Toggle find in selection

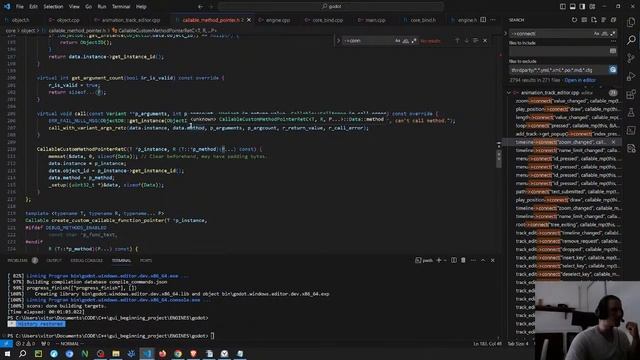coord(476,40)
